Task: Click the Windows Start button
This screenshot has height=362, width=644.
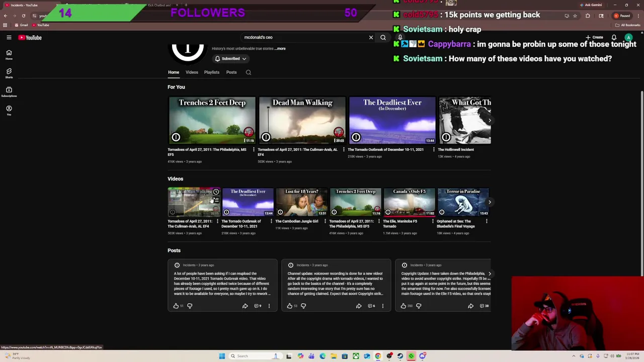Action: point(222,356)
